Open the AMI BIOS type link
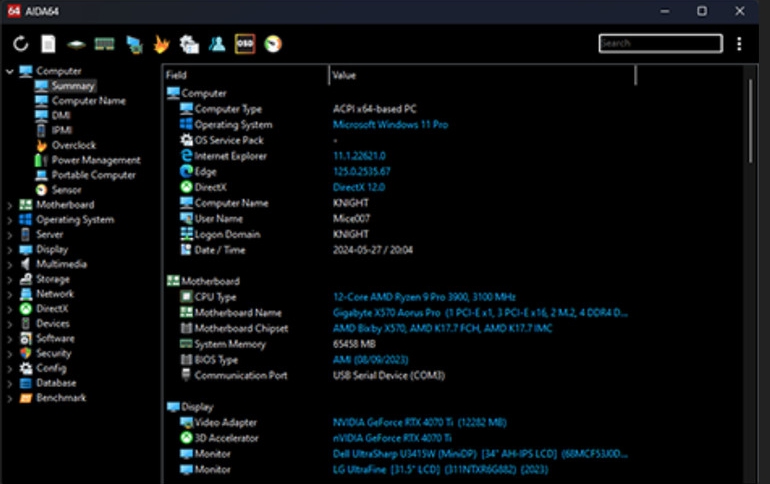This screenshot has width=770, height=484. click(x=370, y=360)
